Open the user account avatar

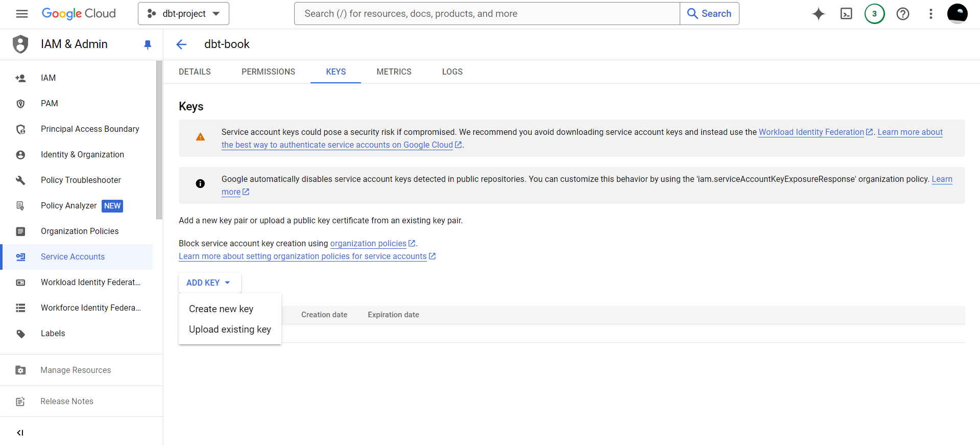tap(958, 14)
